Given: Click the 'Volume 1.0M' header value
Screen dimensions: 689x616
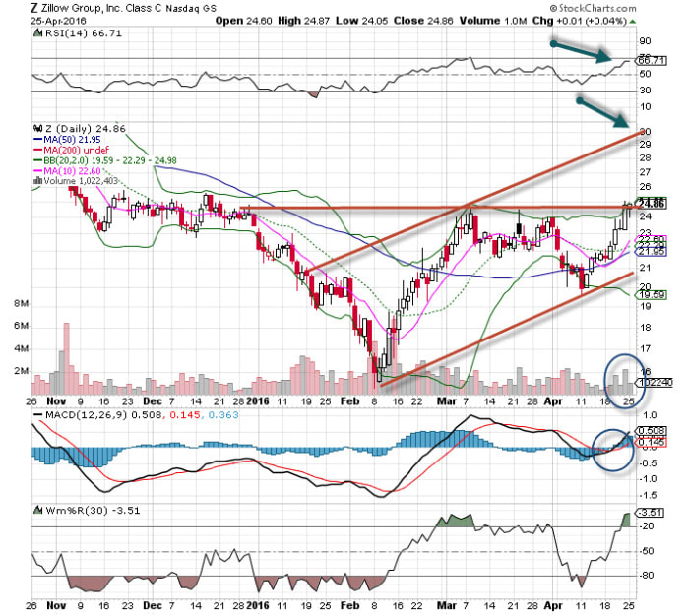Looking at the screenshot, I should tap(493, 21).
